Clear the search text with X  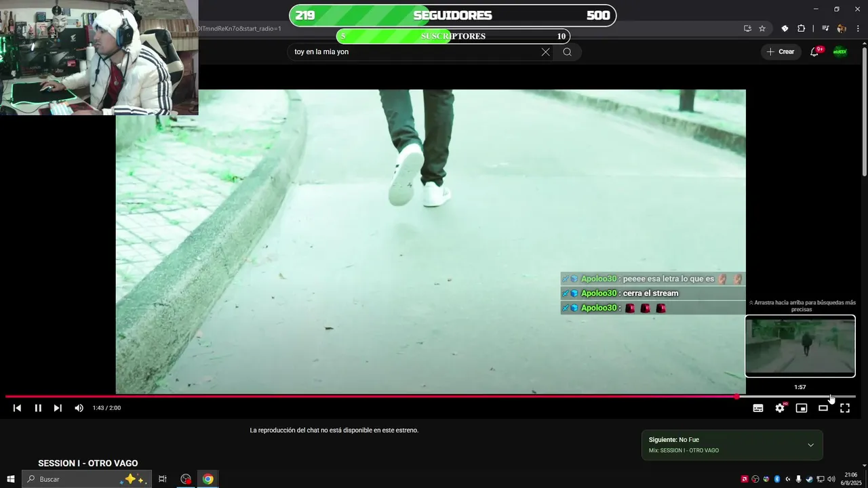[545, 52]
